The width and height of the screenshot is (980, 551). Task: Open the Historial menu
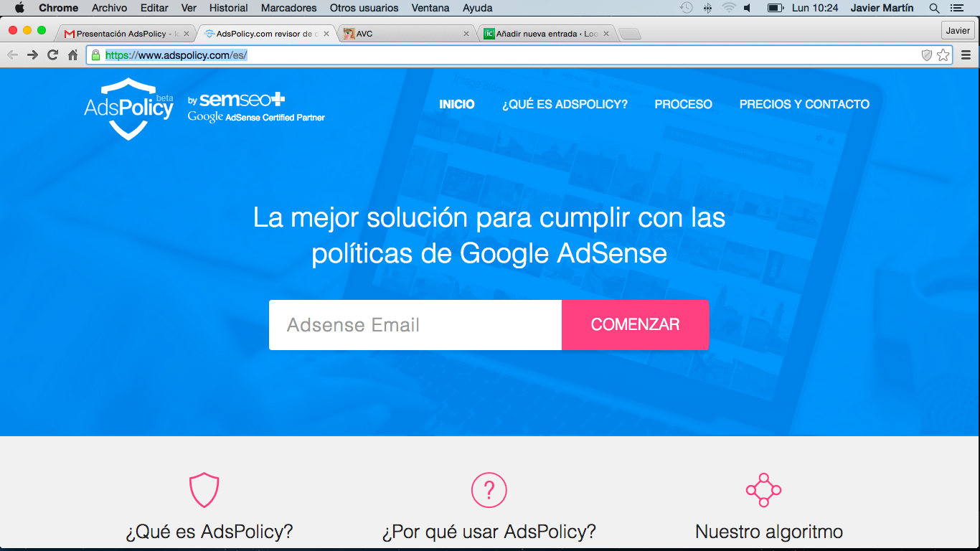[228, 8]
